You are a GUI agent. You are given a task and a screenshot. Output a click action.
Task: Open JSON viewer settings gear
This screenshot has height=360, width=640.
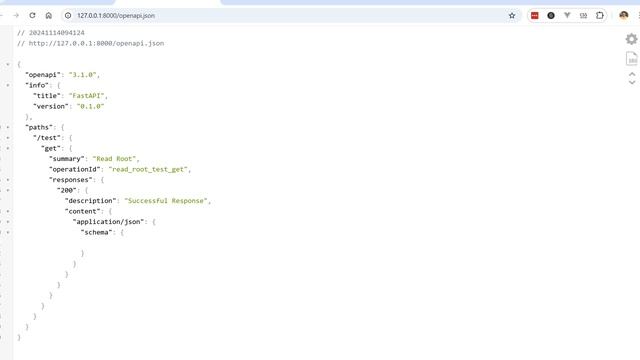(x=631, y=39)
